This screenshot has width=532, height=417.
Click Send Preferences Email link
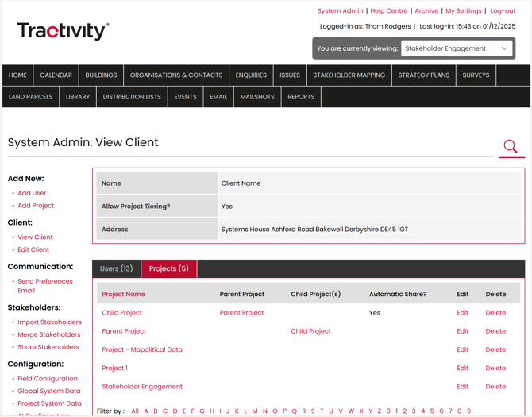coord(44,286)
